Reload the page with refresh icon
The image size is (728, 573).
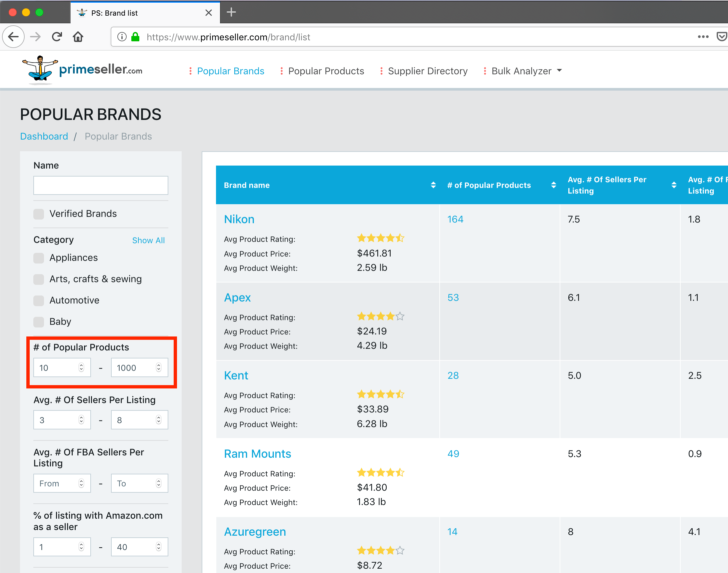click(57, 37)
